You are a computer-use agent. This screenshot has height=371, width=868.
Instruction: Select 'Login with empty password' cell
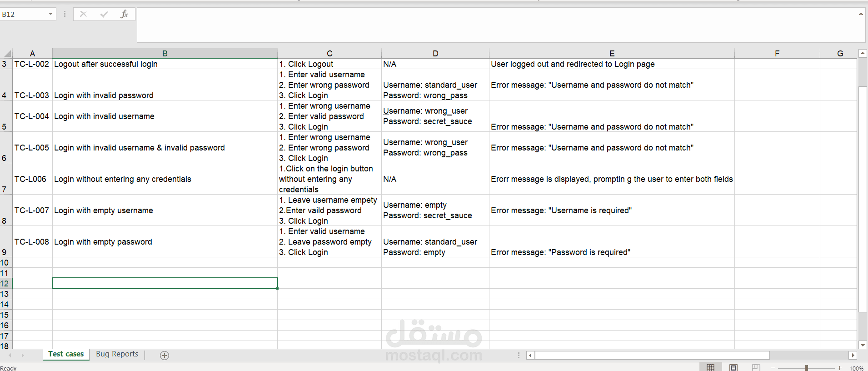click(165, 242)
